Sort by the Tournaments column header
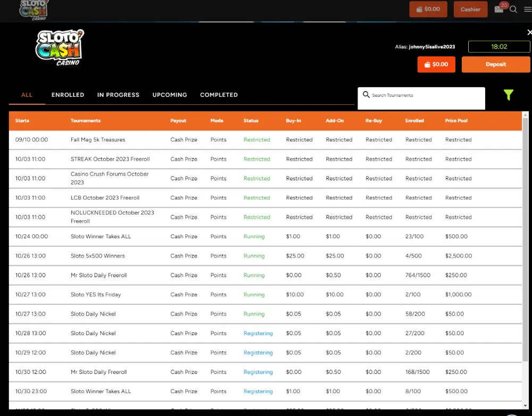 (x=86, y=120)
